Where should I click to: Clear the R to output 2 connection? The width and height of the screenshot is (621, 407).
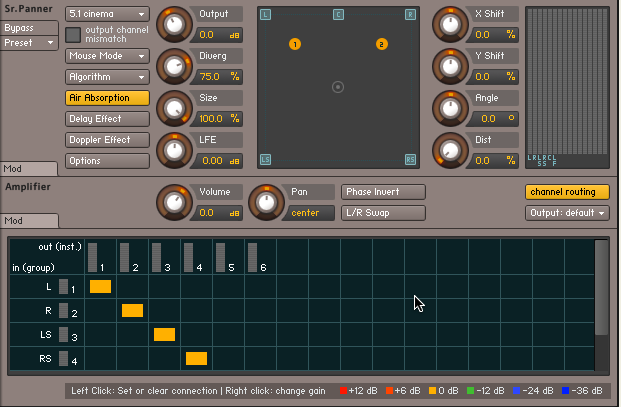tap(132, 310)
